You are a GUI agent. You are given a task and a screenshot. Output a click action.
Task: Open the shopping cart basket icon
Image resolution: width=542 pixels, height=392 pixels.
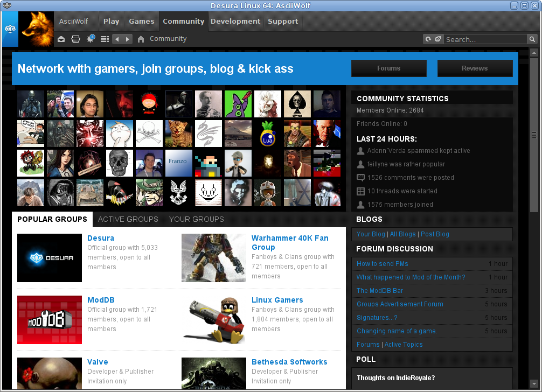coord(75,39)
